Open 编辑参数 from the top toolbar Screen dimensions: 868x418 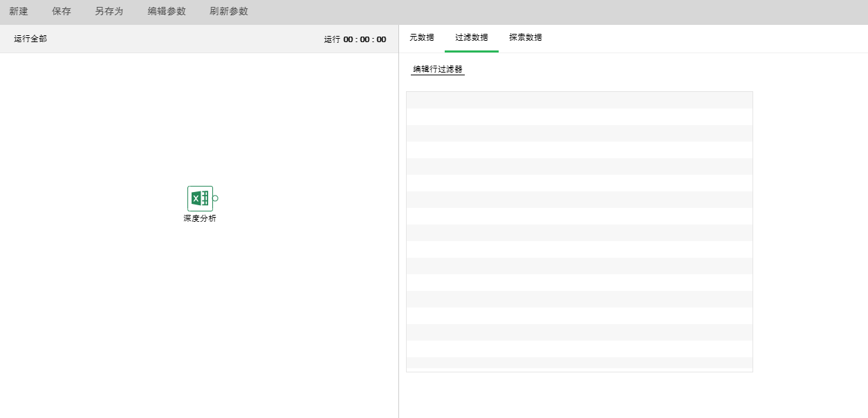click(x=167, y=12)
